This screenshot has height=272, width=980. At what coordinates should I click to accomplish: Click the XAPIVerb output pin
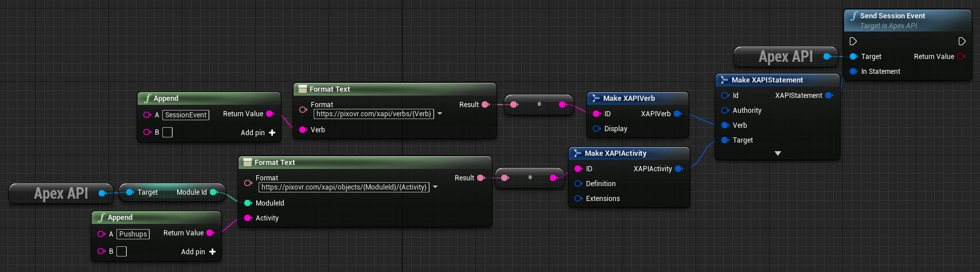(x=677, y=114)
